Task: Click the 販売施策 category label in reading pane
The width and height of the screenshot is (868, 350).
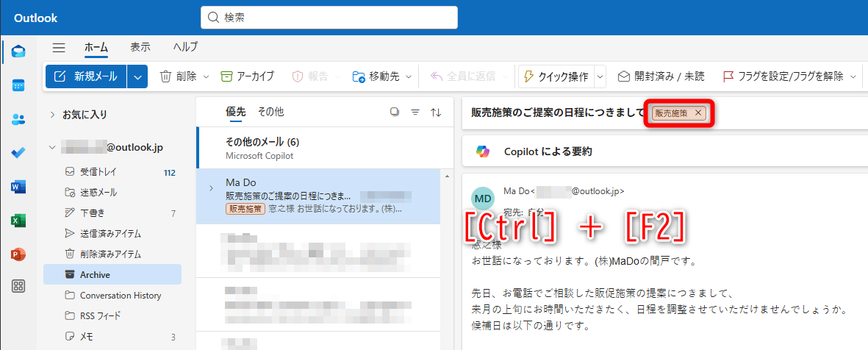Action: 671,113
